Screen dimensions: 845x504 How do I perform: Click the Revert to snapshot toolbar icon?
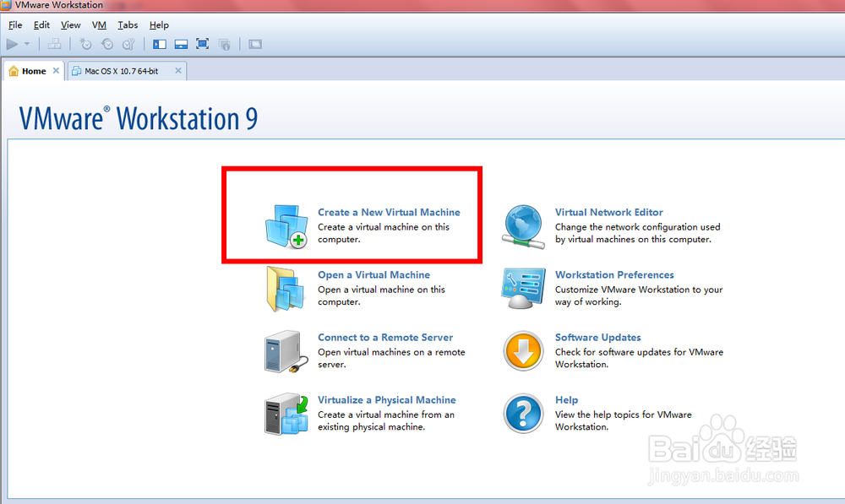[107, 44]
